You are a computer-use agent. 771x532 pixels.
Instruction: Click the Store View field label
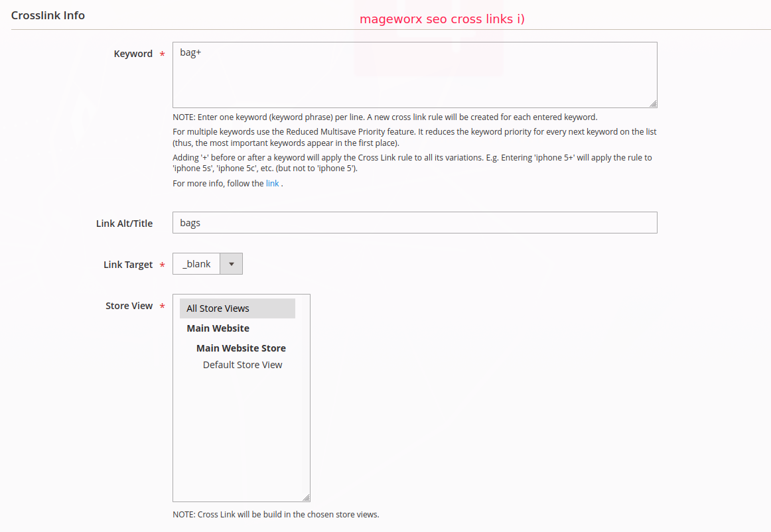[x=129, y=306]
